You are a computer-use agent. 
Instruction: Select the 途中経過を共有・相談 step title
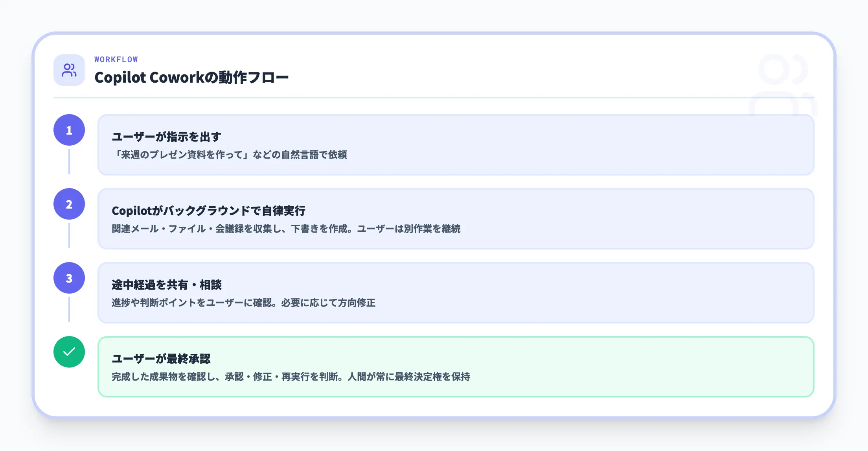point(166,285)
